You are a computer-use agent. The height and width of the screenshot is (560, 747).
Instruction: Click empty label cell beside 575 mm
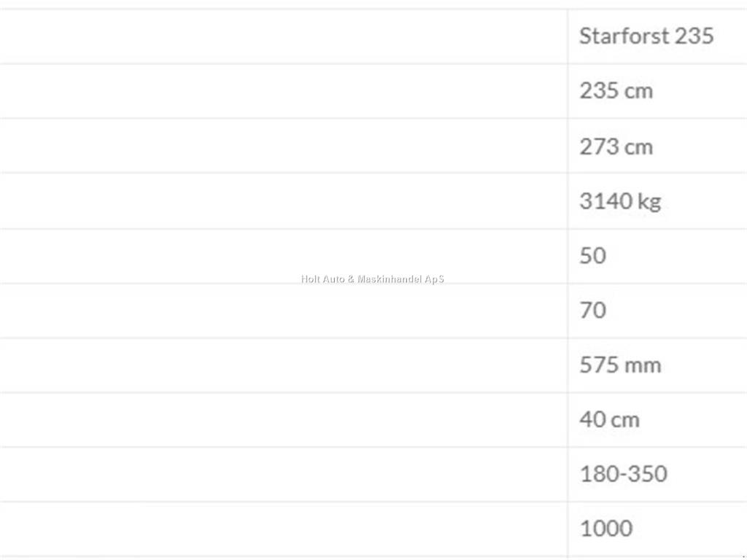[x=284, y=366]
